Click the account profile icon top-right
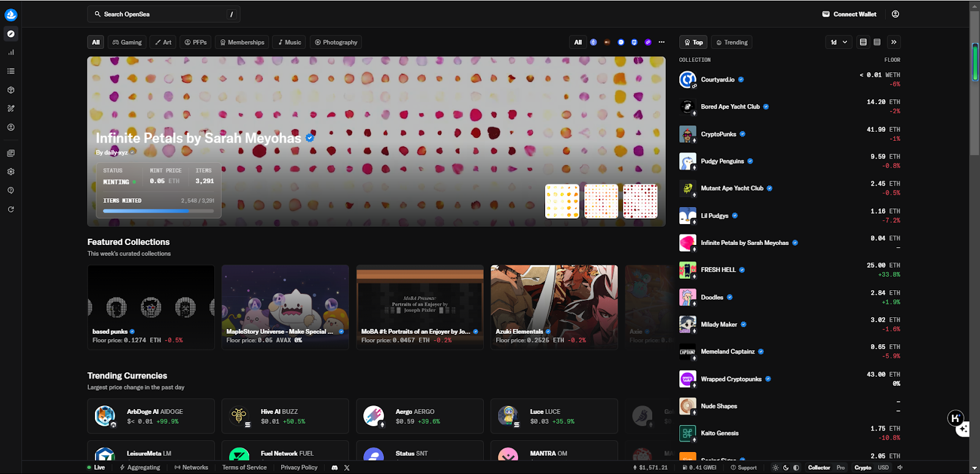 coord(895,14)
